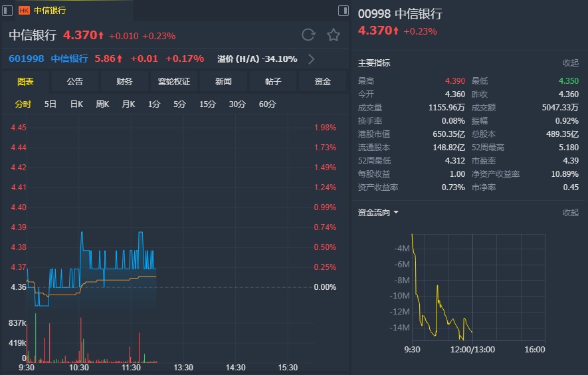Click the 中信银行 title tab at top
This screenshot has height=375, width=588.
coord(50,11)
